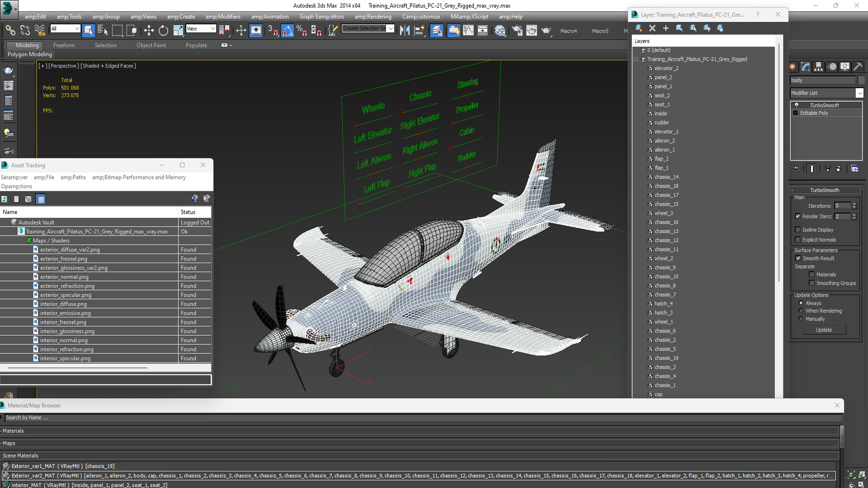Open the View reference coordinate dropdown
The image size is (868, 488).
201,28
